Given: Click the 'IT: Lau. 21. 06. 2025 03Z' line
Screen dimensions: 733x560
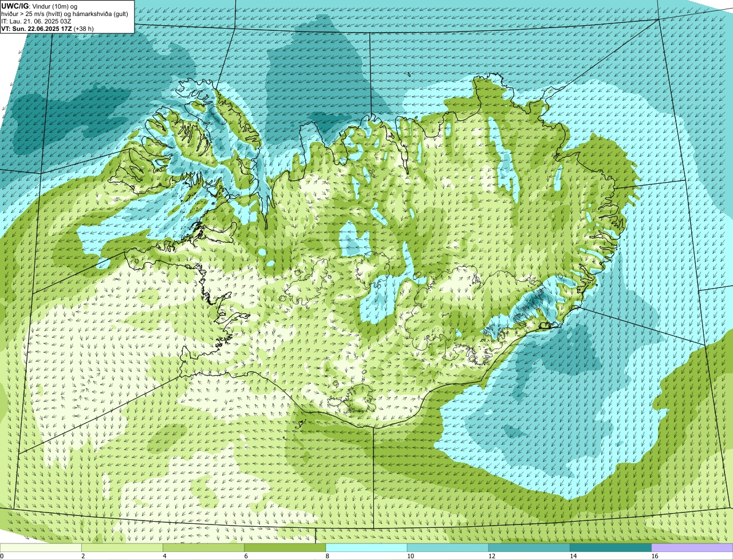Looking at the screenshot, I should click(x=36, y=21).
